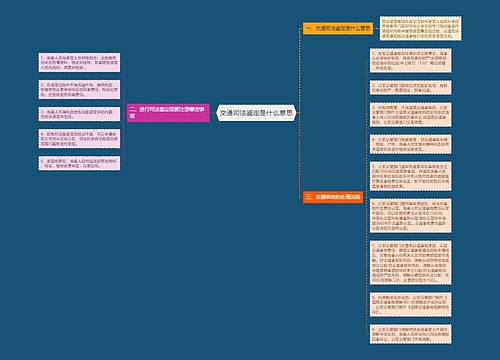Select peach step numbered 5 on right

point(411,176)
